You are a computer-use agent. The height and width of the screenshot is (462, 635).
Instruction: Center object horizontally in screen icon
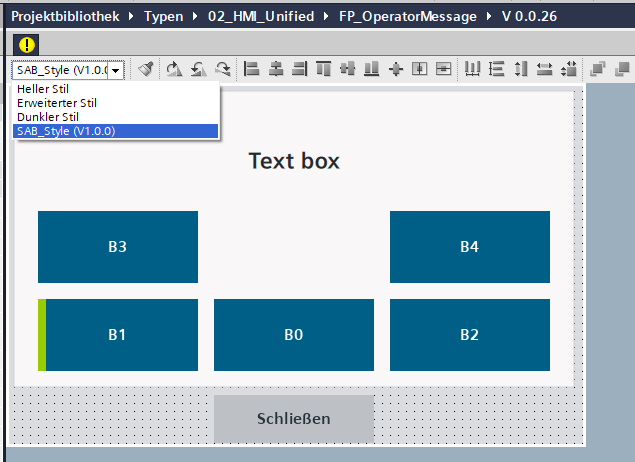click(x=420, y=69)
